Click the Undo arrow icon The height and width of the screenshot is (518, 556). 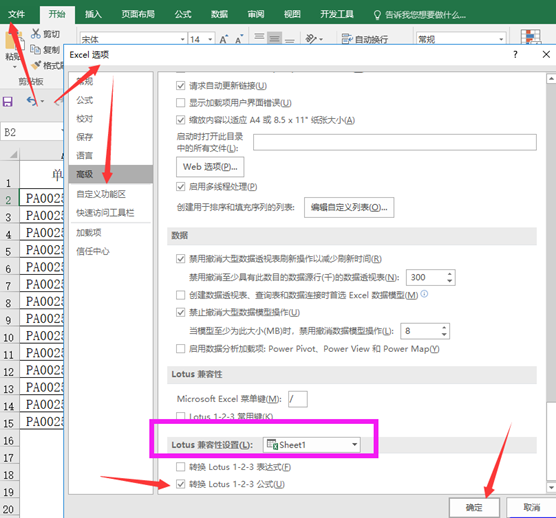(x=32, y=101)
